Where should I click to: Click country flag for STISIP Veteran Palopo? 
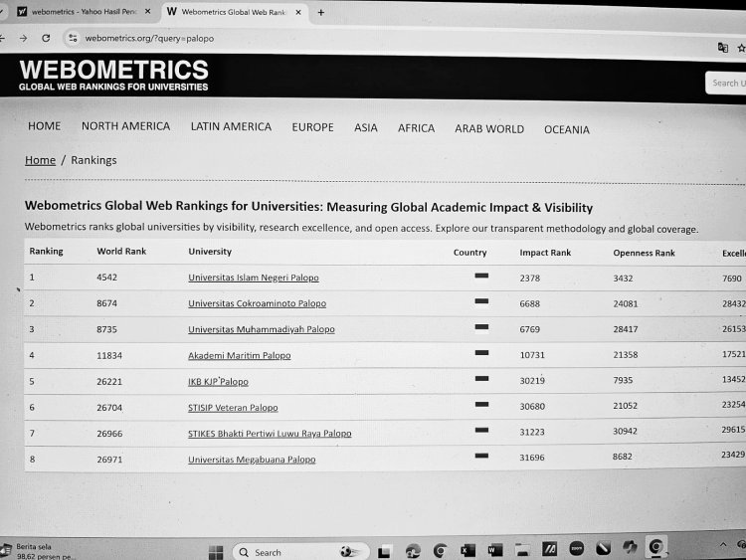(x=481, y=405)
